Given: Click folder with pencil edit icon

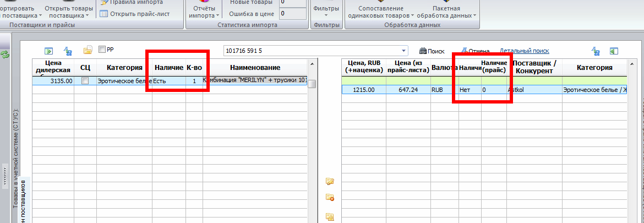Looking at the screenshot, I should [330, 182].
